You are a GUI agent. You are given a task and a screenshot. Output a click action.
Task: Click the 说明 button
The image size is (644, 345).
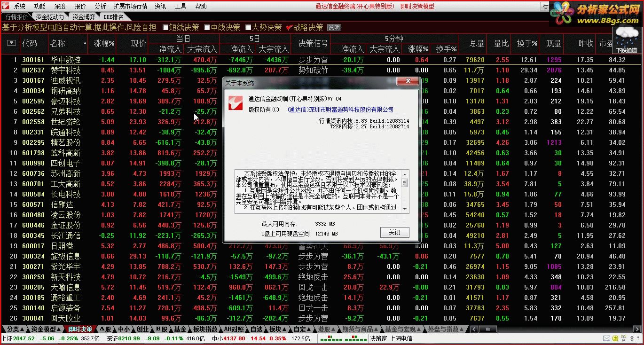click(334, 28)
